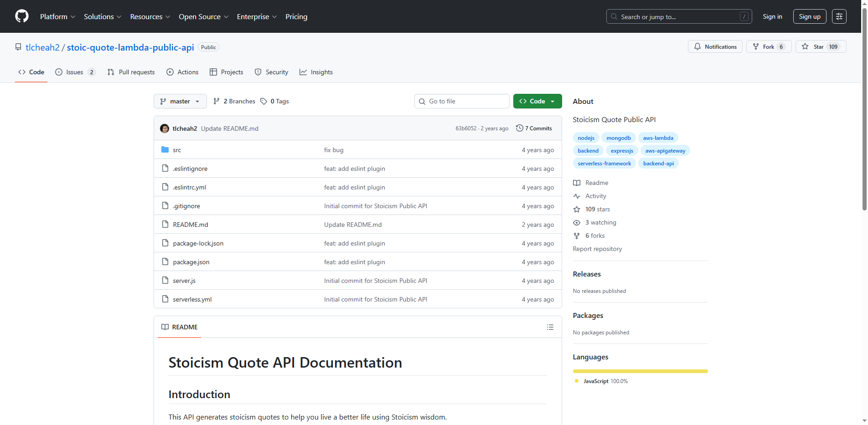Click the Sign up button
868x425 pixels.
point(810,16)
